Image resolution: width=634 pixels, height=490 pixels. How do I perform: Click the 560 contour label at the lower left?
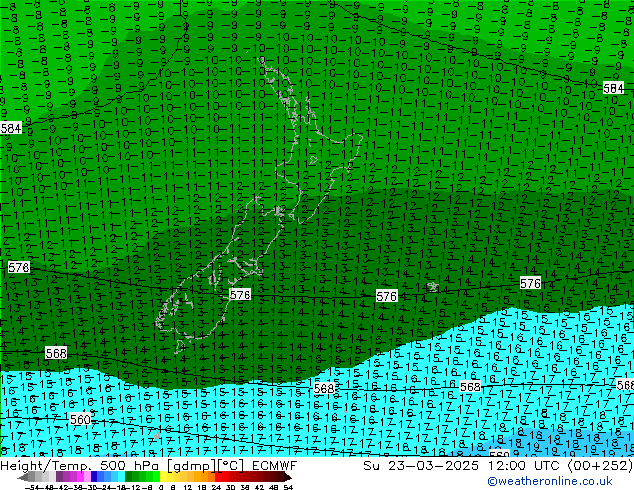click(80, 420)
